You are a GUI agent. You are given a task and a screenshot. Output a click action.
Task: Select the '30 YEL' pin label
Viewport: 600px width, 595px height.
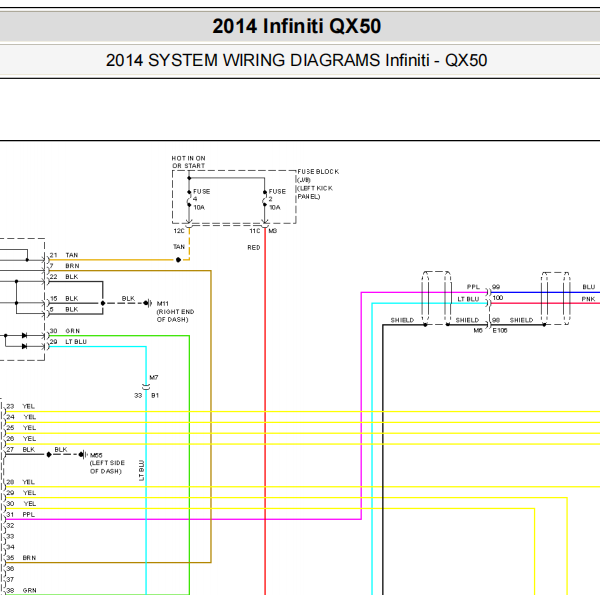(x=21, y=504)
